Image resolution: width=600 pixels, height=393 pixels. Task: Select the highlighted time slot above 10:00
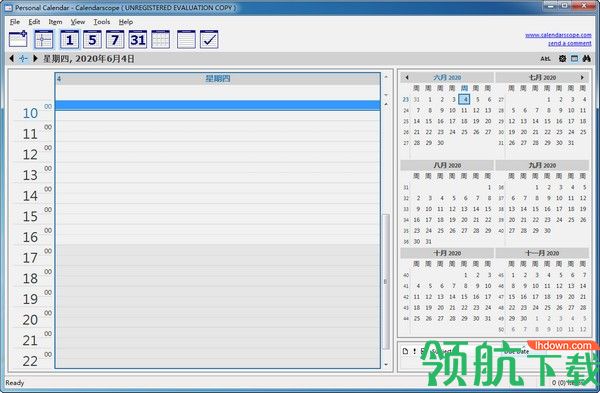pyautogui.click(x=217, y=105)
